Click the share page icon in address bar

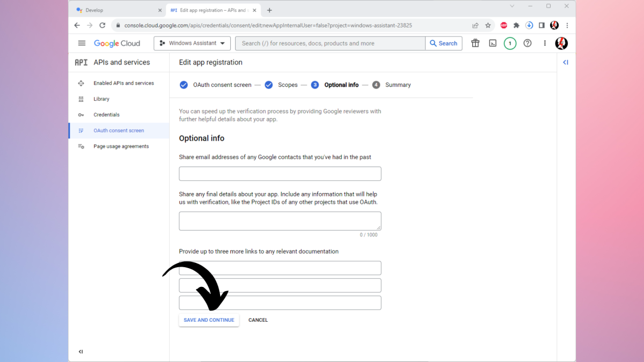(x=475, y=25)
